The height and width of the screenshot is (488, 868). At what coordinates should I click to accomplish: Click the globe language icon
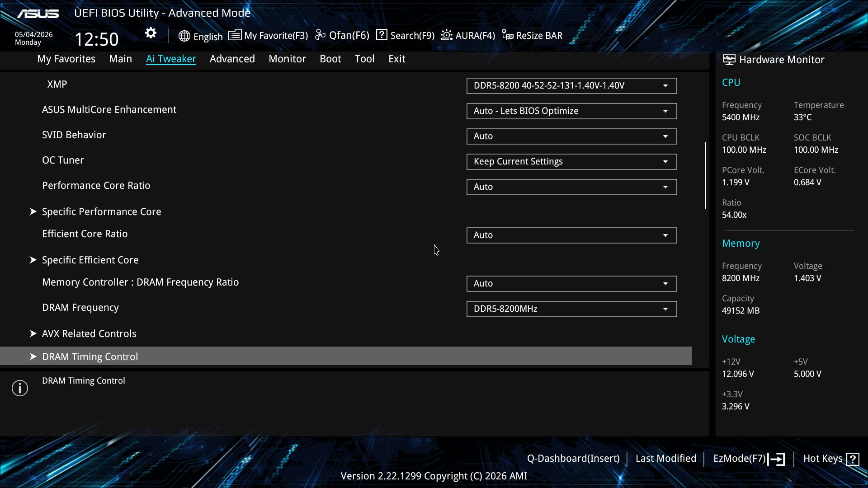click(x=184, y=36)
